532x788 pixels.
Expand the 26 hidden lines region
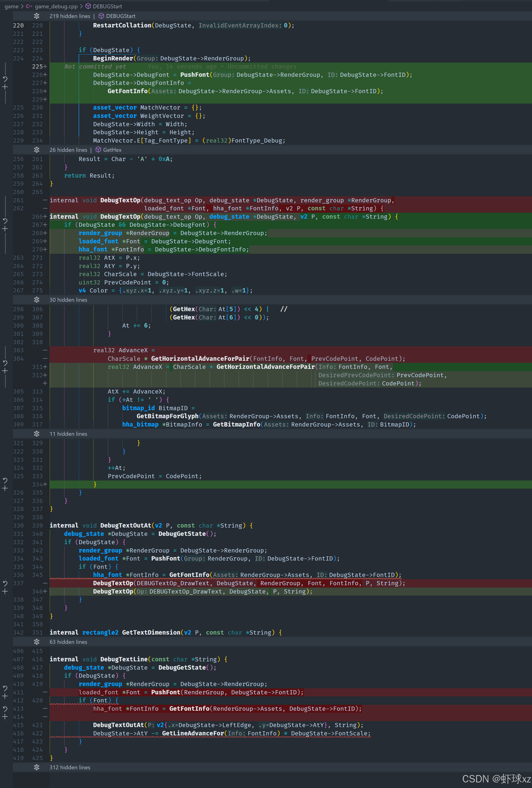point(37,149)
